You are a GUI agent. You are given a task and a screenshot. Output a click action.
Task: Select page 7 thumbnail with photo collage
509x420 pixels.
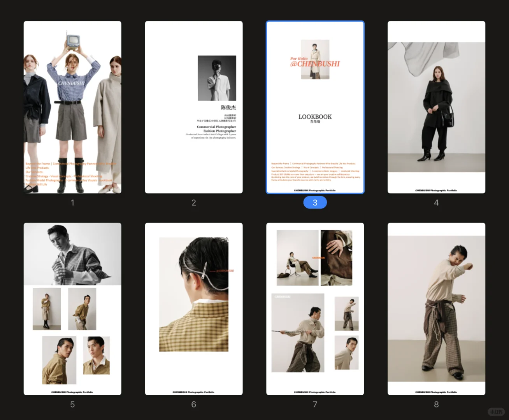(x=315, y=309)
